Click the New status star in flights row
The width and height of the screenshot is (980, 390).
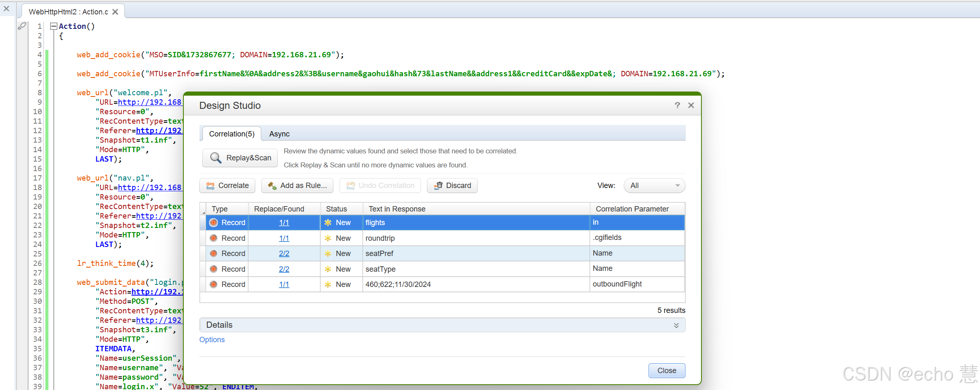(328, 223)
